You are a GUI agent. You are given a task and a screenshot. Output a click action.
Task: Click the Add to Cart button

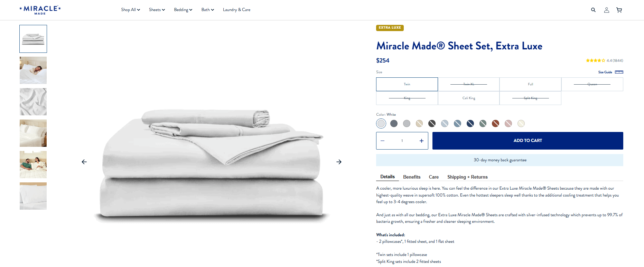(x=528, y=141)
